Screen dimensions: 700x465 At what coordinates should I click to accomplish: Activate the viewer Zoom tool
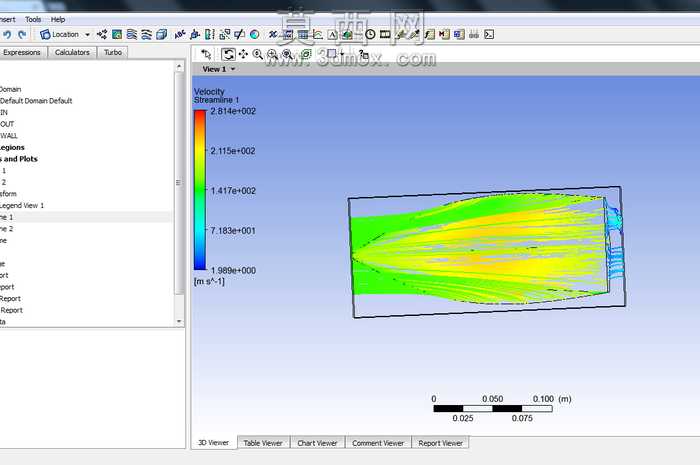(x=258, y=54)
